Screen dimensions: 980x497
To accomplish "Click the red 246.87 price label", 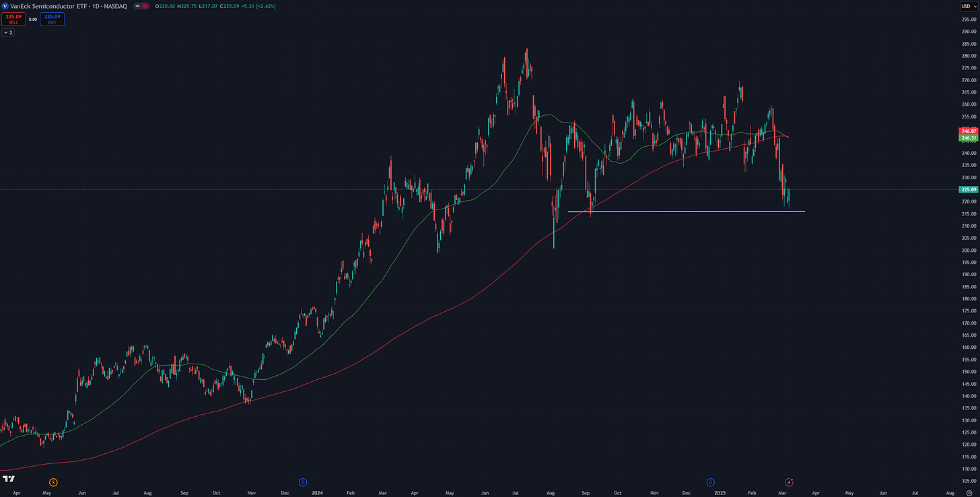I will pyautogui.click(x=969, y=131).
